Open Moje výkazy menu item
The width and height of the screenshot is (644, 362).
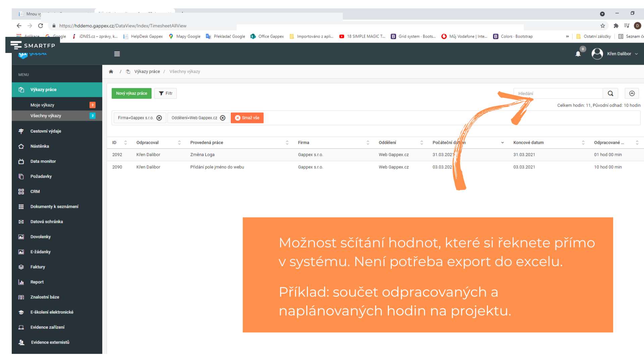pos(42,105)
